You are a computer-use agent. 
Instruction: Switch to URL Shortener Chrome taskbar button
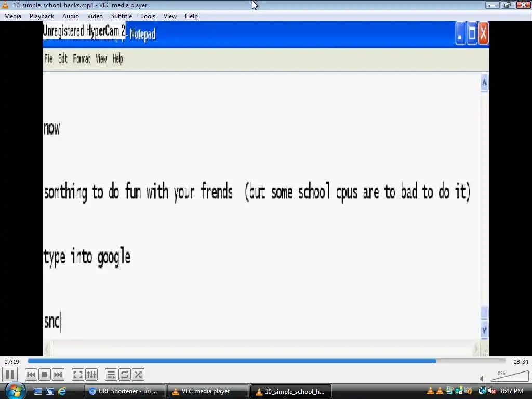tap(125, 391)
